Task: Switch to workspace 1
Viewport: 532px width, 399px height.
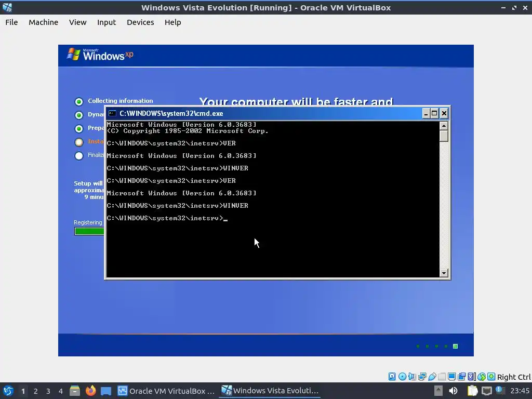Action: point(23,391)
